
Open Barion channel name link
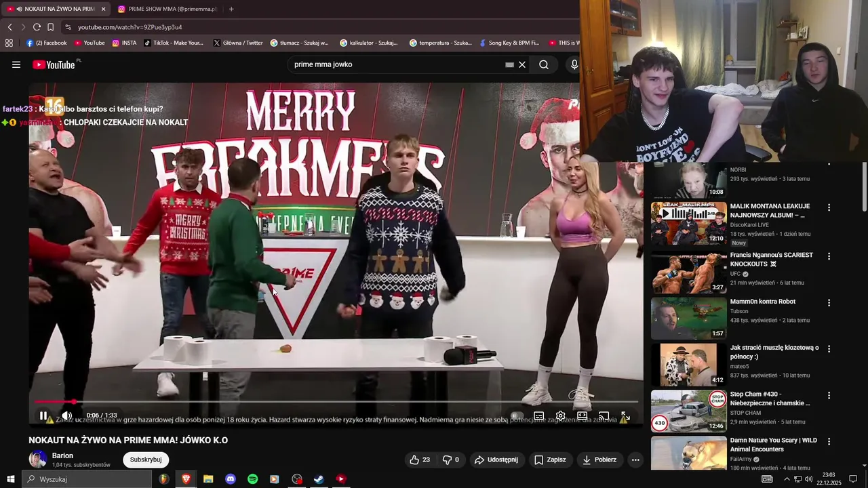pyautogui.click(x=62, y=455)
